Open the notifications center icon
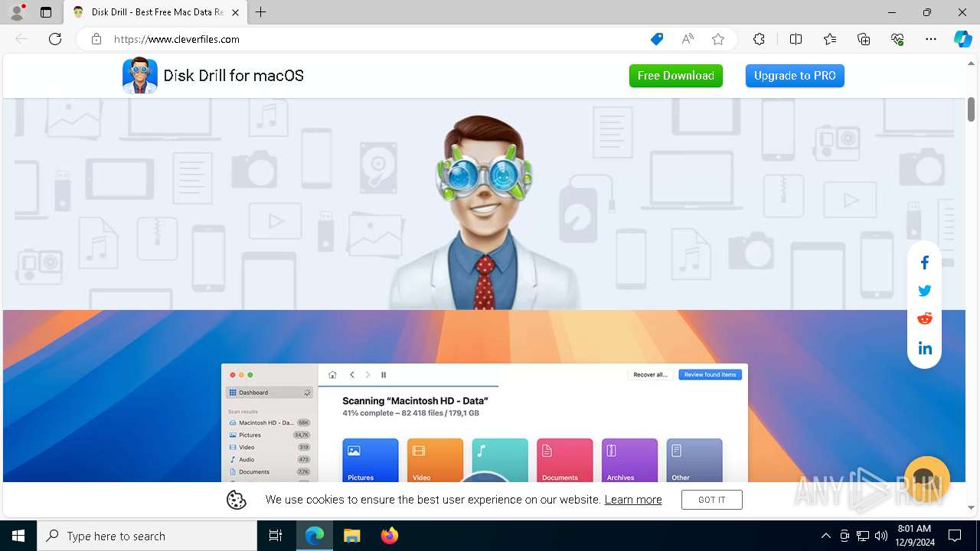The width and height of the screenshot is (980, 551). [955, 536]
